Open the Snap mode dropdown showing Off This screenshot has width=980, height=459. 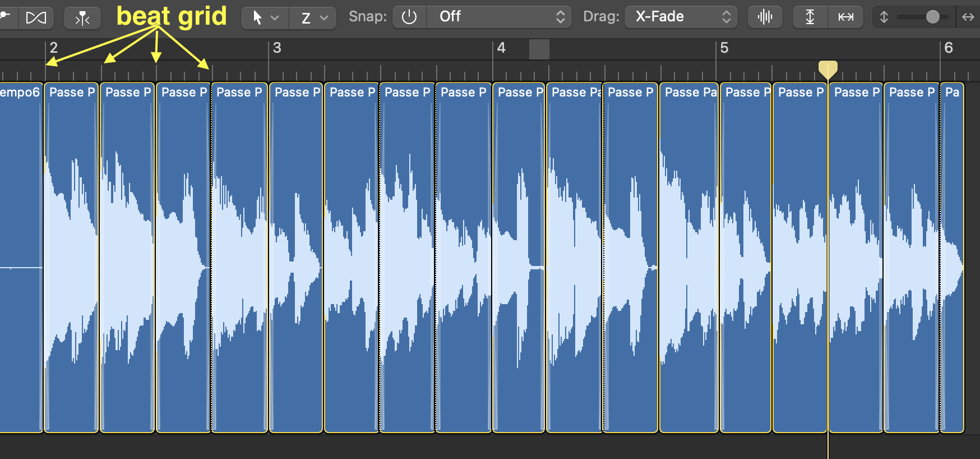pos(500,17)
